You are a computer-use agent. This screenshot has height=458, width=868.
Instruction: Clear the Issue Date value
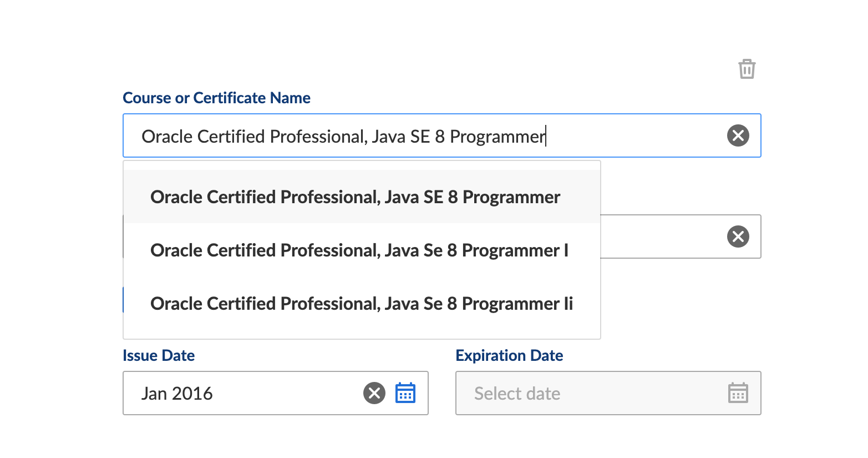374,393
